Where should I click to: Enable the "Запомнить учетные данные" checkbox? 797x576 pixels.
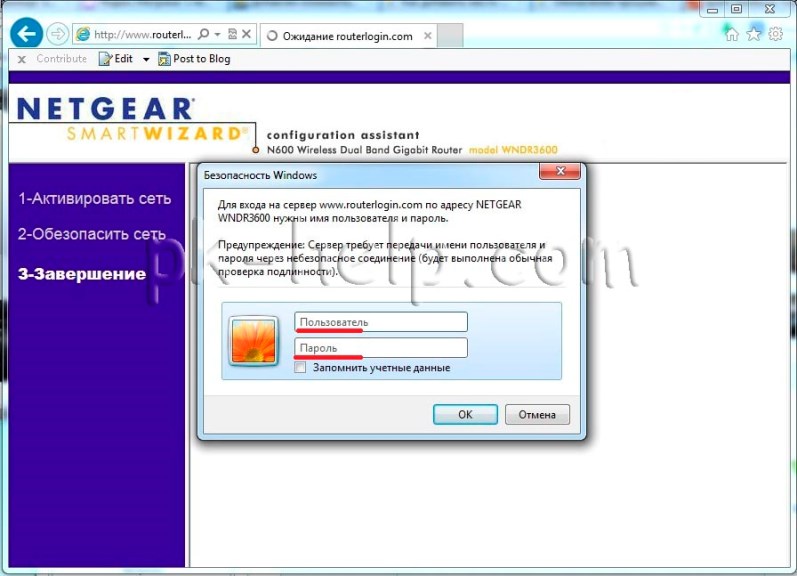(x=300, y=368)
